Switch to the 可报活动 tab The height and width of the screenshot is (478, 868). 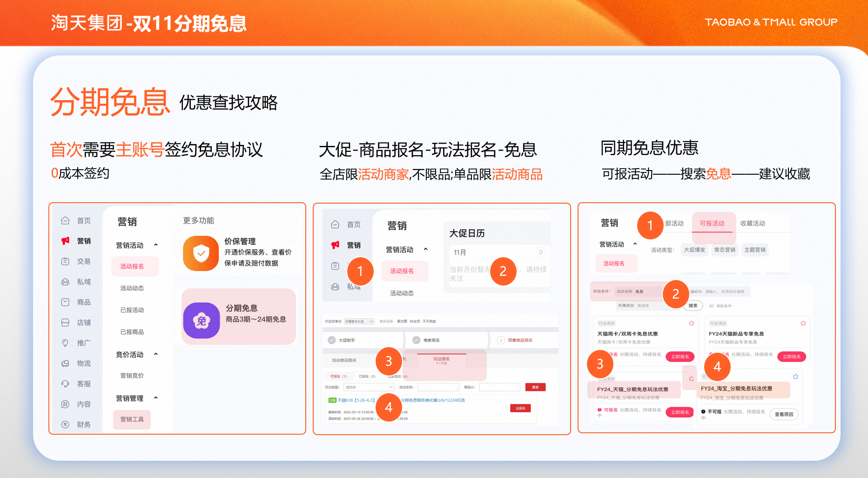712,224
